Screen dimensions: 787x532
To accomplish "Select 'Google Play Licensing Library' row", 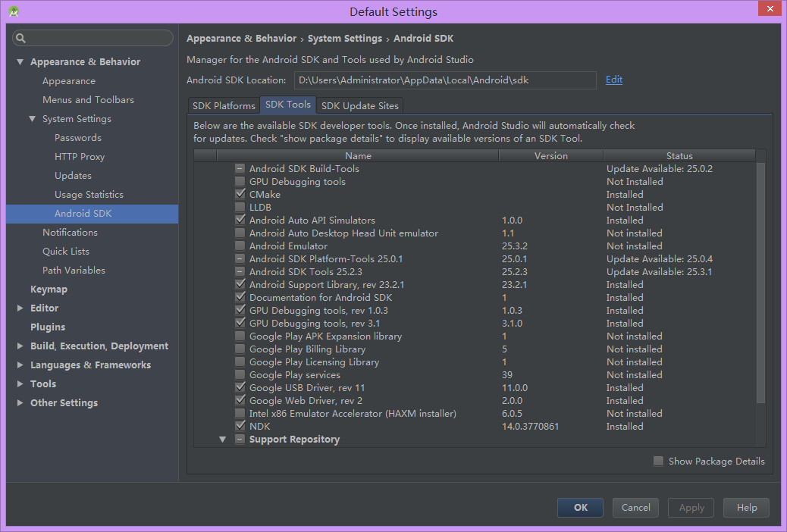I will point(475,361).
